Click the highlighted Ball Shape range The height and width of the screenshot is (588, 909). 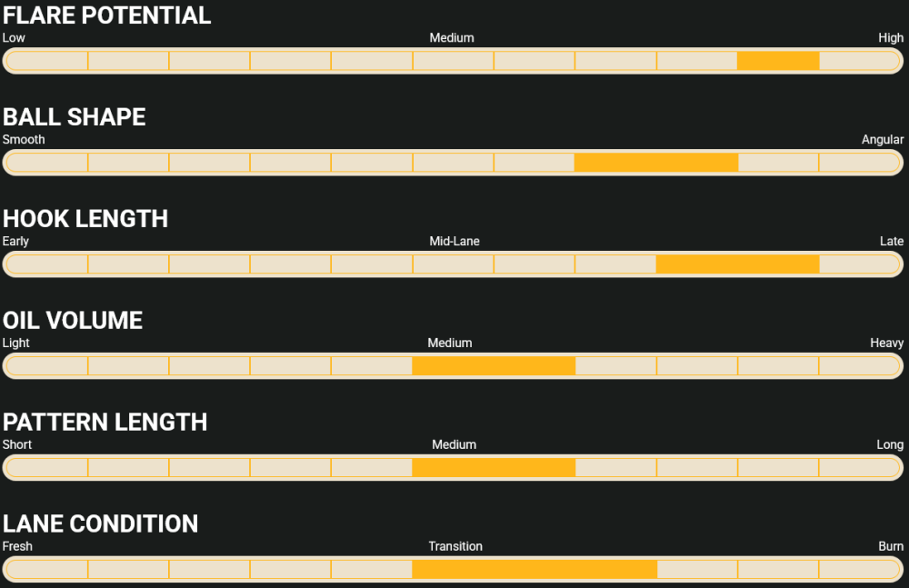coord(656,163)
